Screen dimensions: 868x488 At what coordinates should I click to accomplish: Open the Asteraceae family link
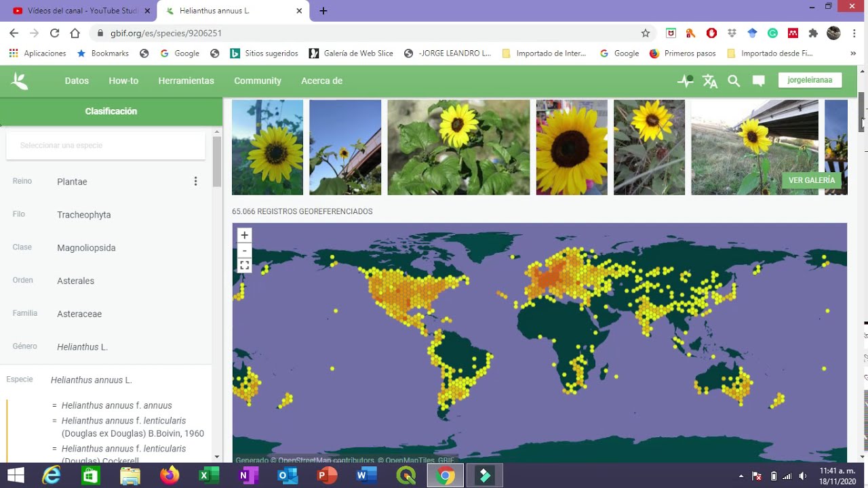tap(79, 314)
